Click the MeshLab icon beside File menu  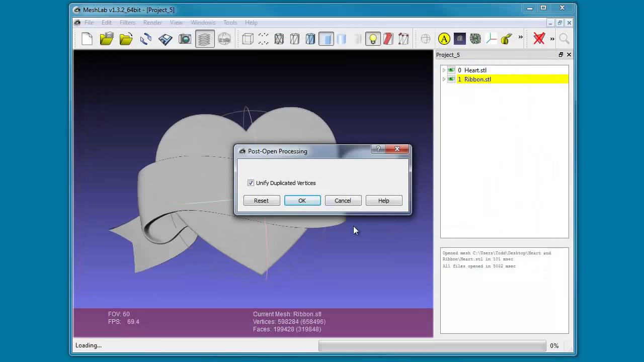[77, 23]
